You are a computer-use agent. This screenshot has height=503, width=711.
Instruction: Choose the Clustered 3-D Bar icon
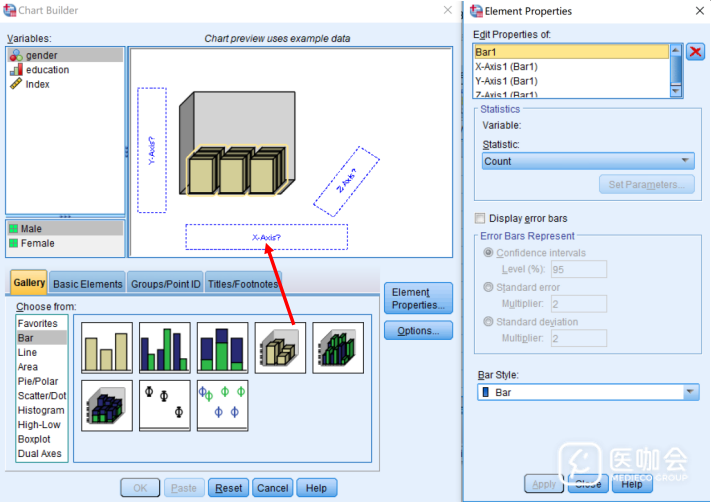pyautogui.click(x=338, y=347)
